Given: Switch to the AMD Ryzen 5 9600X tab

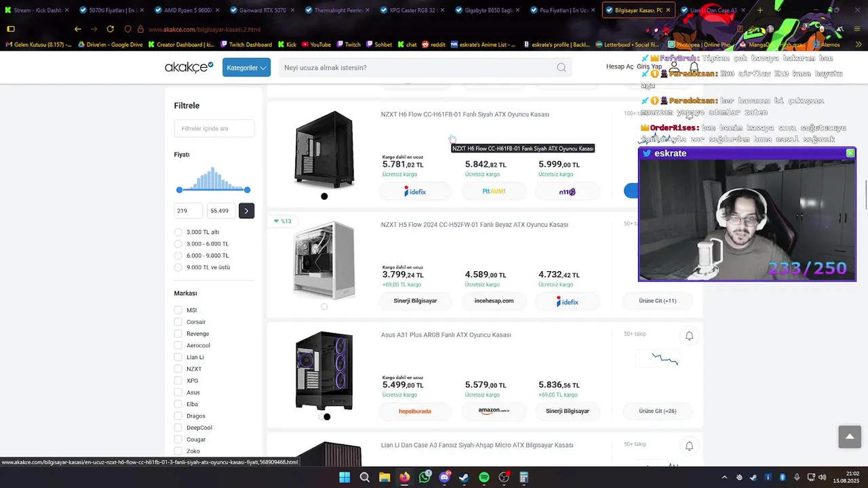Looking at the screenshot, I should pyautogui.click(x=187, y=10).
